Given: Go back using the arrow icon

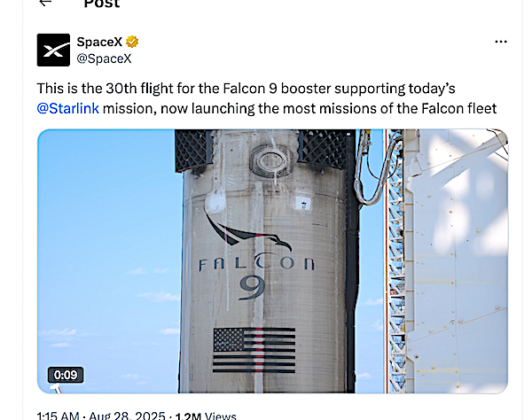Looking at the screenshot, I should 45,3.
